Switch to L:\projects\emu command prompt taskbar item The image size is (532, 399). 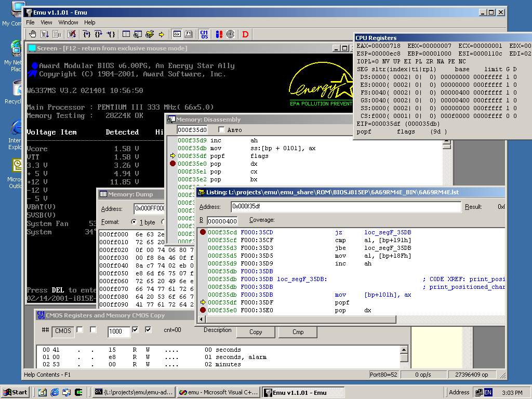click(x=134, y=392)
